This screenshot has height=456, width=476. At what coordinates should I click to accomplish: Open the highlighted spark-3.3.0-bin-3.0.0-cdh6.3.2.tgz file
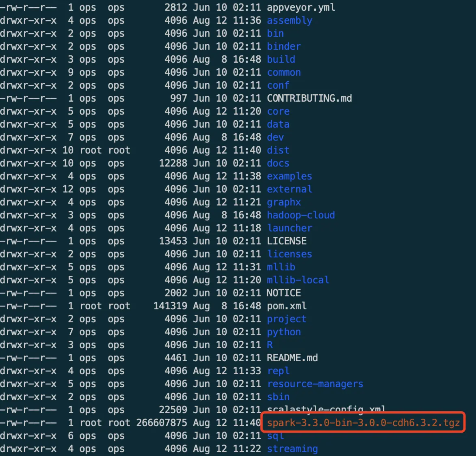pyautogui.click(x=363, y=422)
